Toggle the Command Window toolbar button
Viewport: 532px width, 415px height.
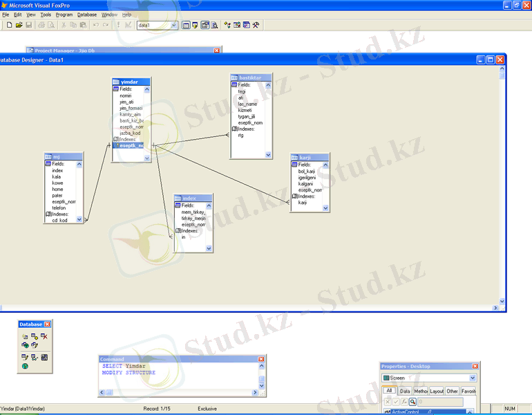(185, 25)
